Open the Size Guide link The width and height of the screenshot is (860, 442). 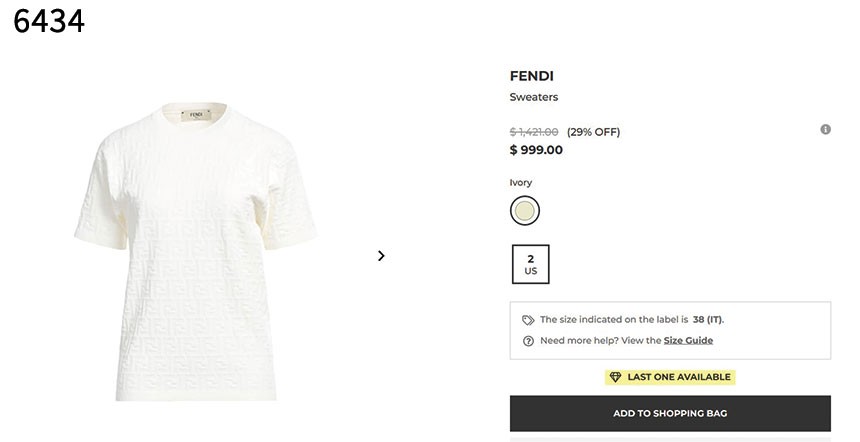(688, 341)
